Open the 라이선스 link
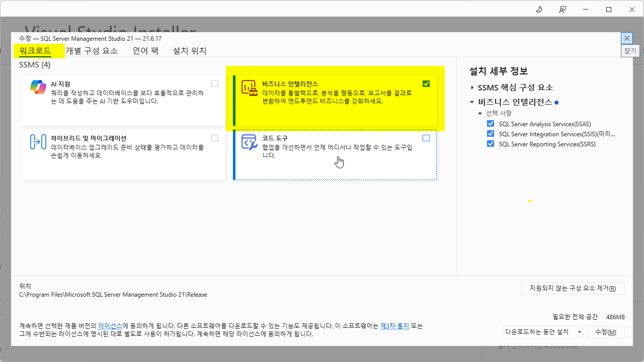644x362 pixels. point(110,326)
